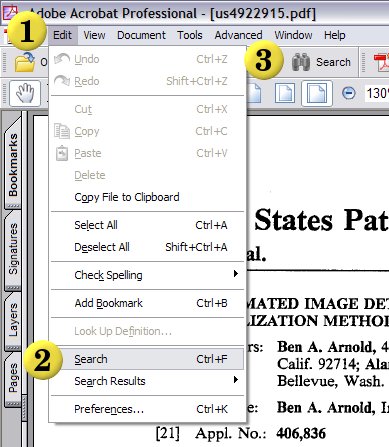The width and height of the screenshot is (389, 447).
Task: Click the Acrobat title bar icon
Action: click(x=10, y=13)
